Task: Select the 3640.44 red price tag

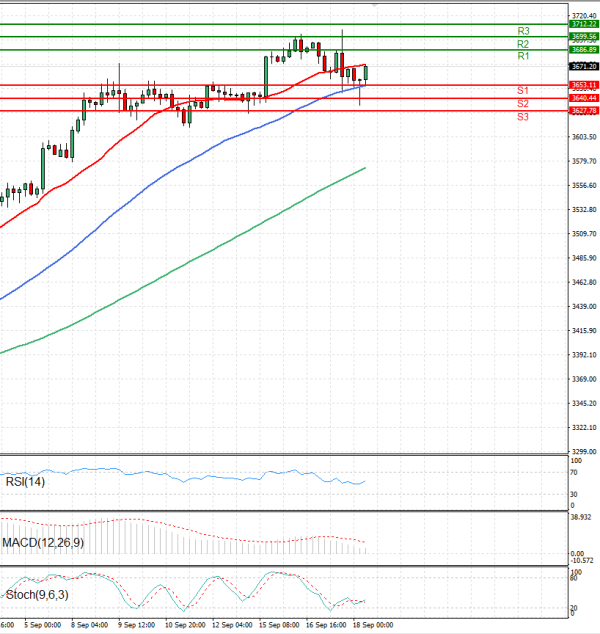Action: pos(584,98)
